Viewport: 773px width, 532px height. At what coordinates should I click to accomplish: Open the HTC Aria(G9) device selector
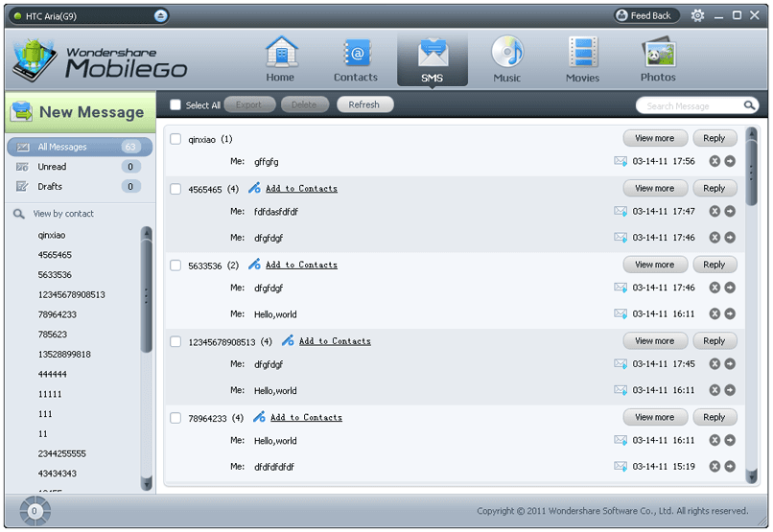90,15
